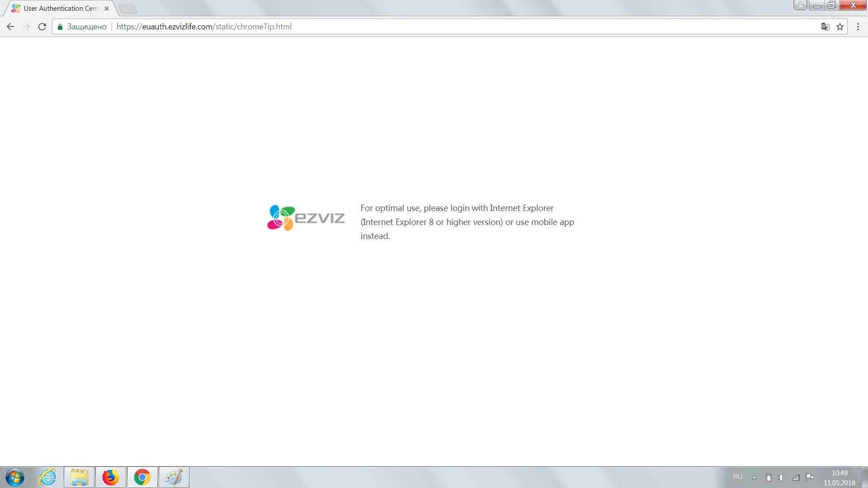Close the User Authentication Center tab
Viewport: 868px width, 488px height.
click(x=107, y=9)
